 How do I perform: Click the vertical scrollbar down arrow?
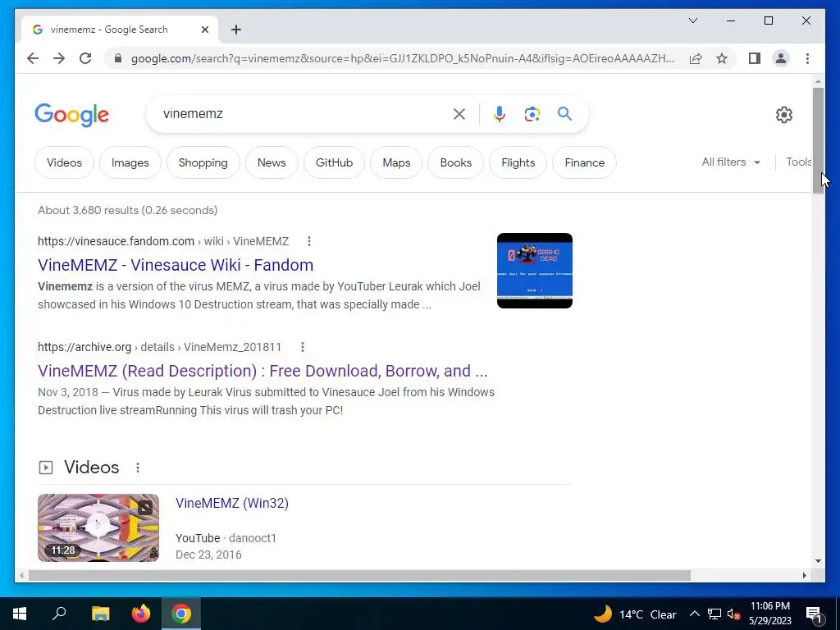pos(818,561)
